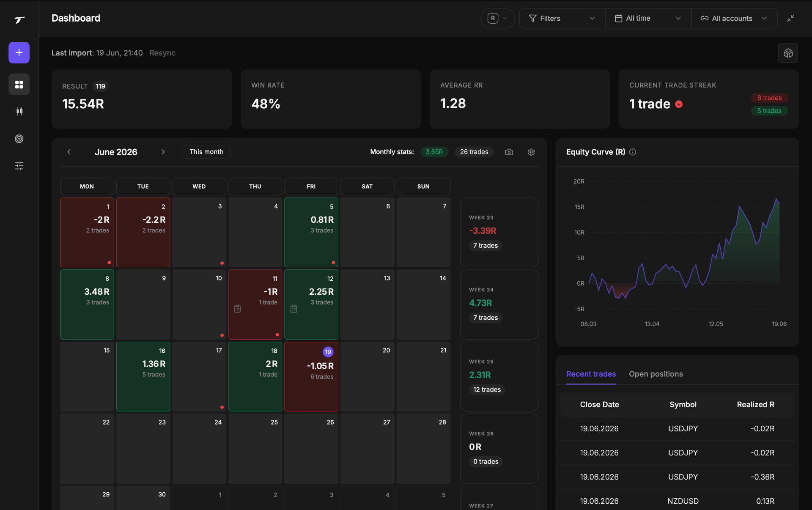812x510 pixels.
Task: Click the equity curve peak near 19.06
Action: (x=776, y=199)
